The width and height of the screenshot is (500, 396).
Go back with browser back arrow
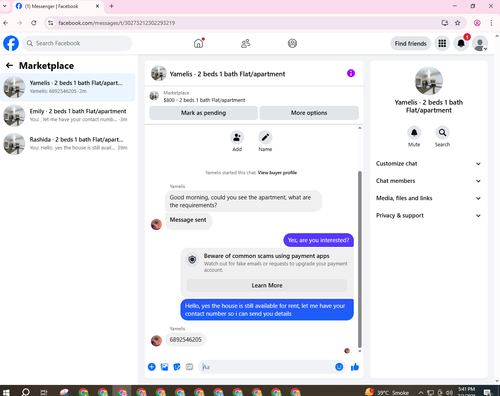(6, 23)
